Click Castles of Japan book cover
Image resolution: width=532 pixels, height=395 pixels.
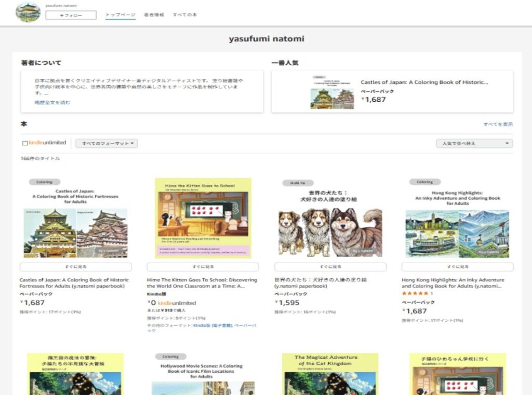click(x=75, y=218)
